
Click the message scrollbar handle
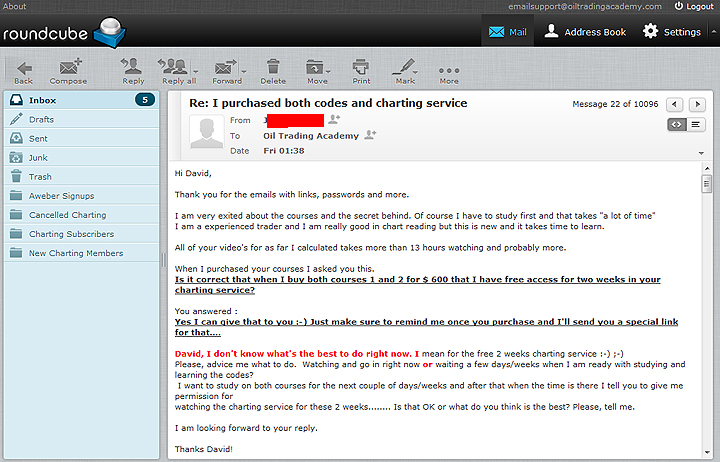(707, 184)
